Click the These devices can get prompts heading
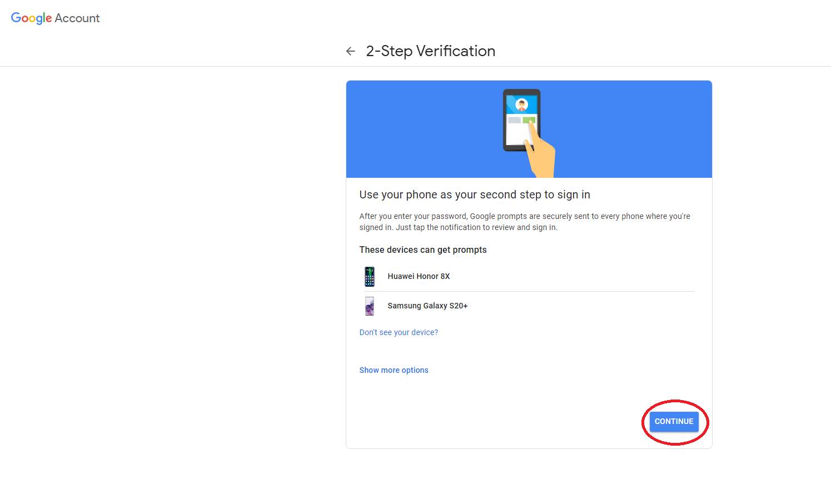The image size is (831, 504). point(423,249)
